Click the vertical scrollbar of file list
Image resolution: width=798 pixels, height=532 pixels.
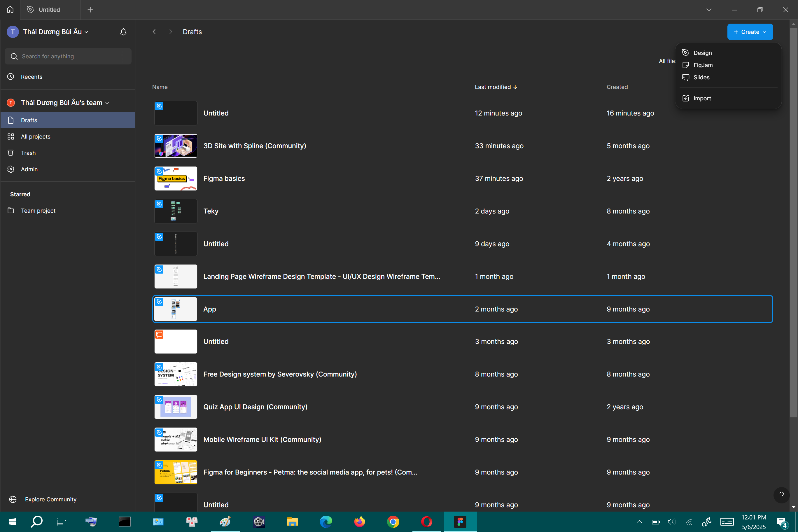point(793,222)
